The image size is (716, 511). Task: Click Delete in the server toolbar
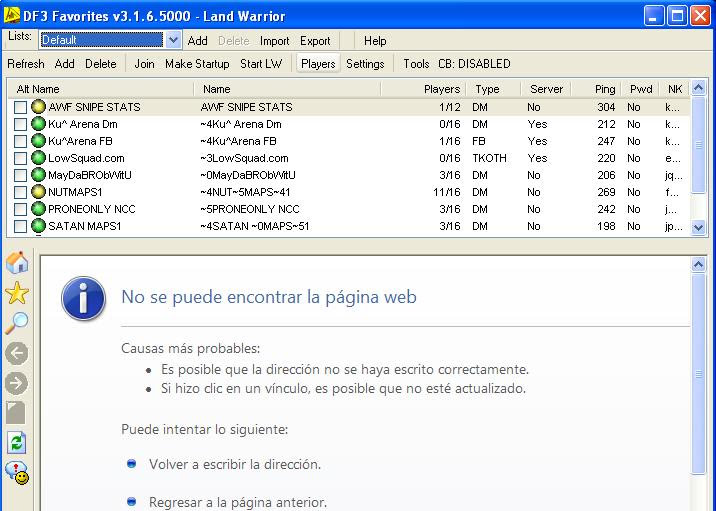100,64
